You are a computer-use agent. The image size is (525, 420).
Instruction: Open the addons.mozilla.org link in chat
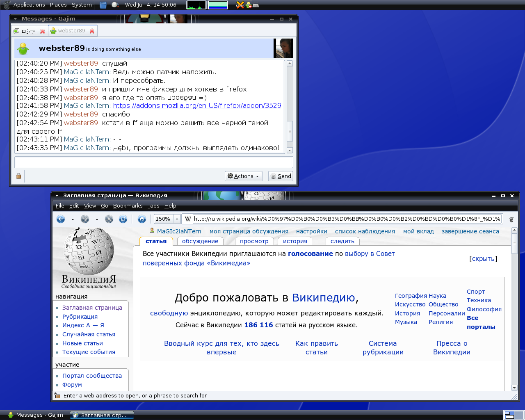[x=197, y=105]
